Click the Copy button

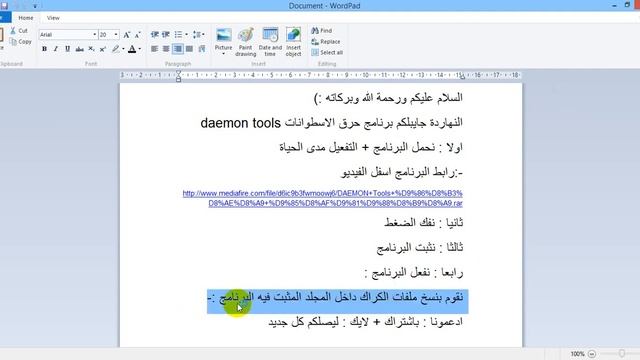point(20,42)
